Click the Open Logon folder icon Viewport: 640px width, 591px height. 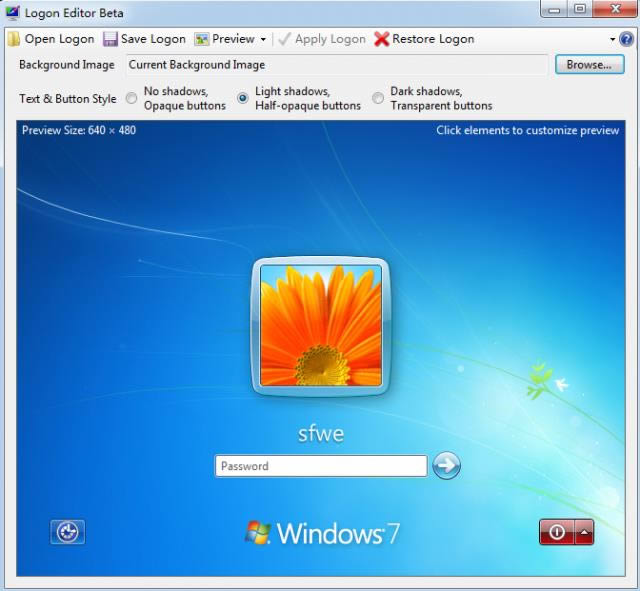pyautogui.click(x=13, y=39)
